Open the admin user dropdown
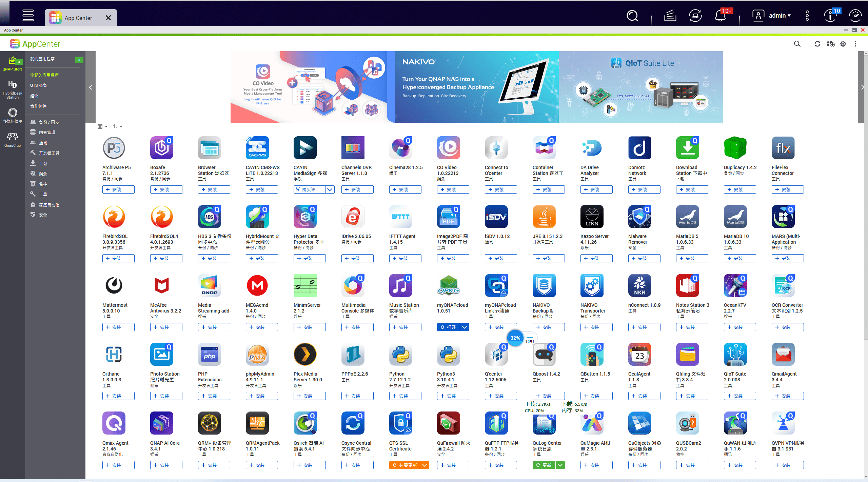Screen dimensions: 868x482 point(771,16)
